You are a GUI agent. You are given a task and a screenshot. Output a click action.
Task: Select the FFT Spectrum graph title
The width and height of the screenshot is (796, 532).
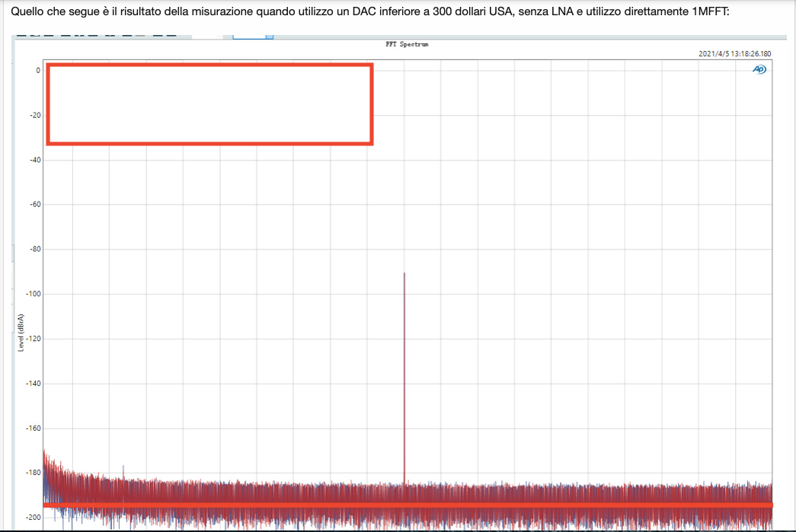(x=407, y=45)
